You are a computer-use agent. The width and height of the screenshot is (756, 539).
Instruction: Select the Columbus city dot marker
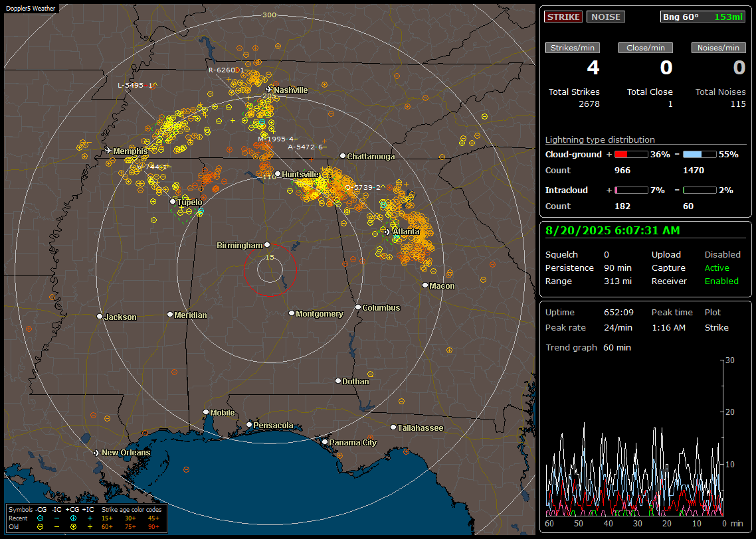pyautogui.click(x=358, y=307)
